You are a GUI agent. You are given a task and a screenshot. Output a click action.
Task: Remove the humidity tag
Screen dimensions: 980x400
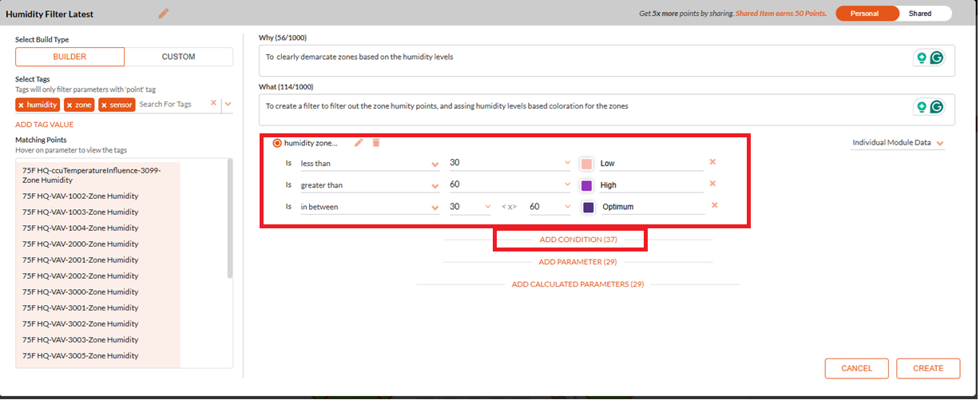(x=21, y=105)
